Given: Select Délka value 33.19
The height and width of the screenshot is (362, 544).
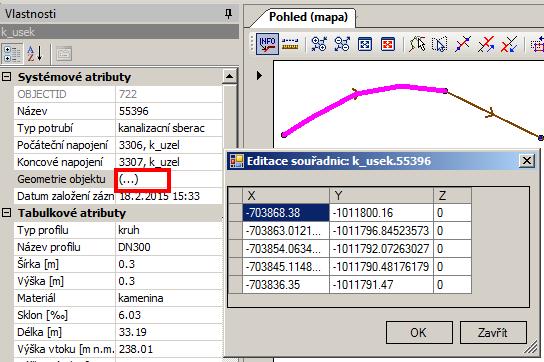Looking at the screenshot, I should [x=169, y=332].
